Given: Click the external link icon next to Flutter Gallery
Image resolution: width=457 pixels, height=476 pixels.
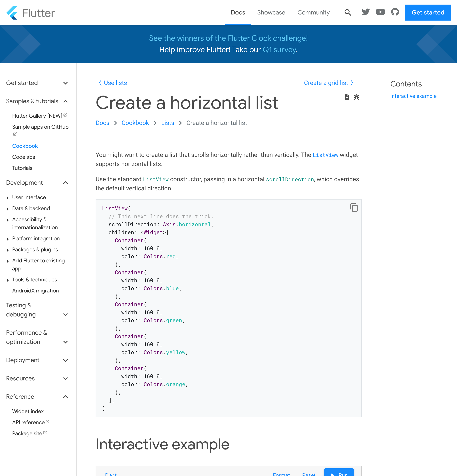Looking at the screenshot, I should click(65, 115).
